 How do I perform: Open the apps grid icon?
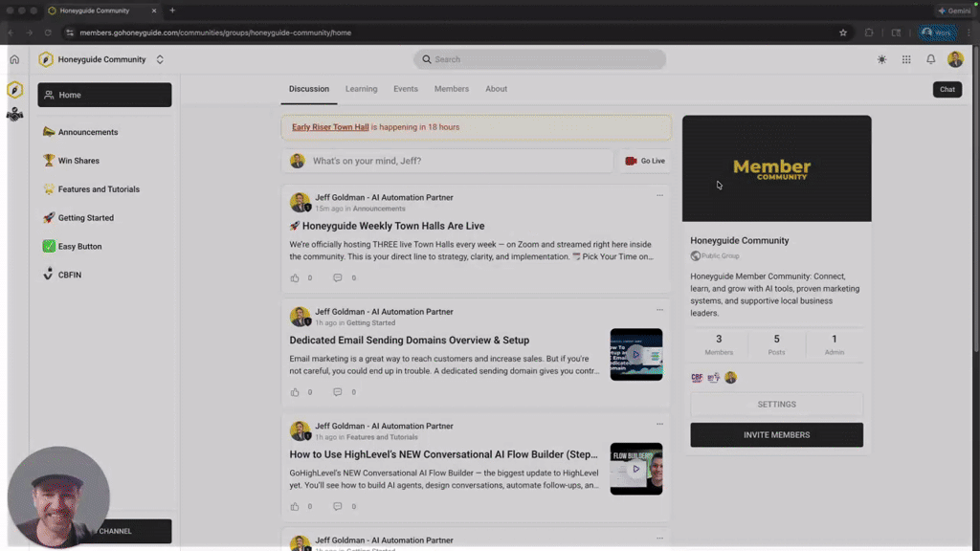[906, 59]
